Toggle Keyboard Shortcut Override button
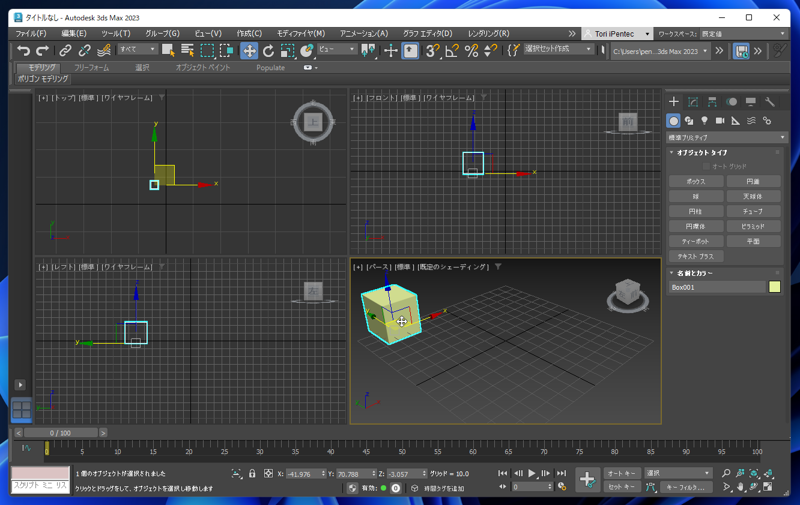800x505 pixels. (410, 50)
